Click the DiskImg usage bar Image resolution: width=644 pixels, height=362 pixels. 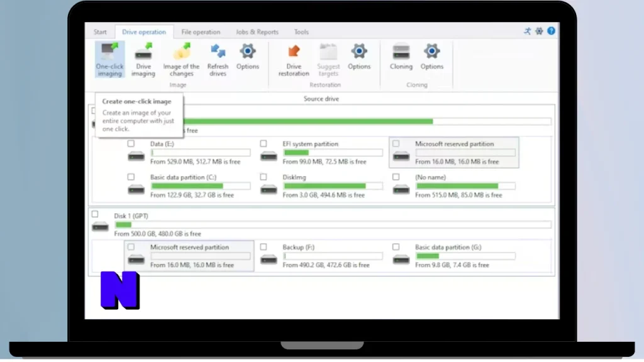click(333, 186)
